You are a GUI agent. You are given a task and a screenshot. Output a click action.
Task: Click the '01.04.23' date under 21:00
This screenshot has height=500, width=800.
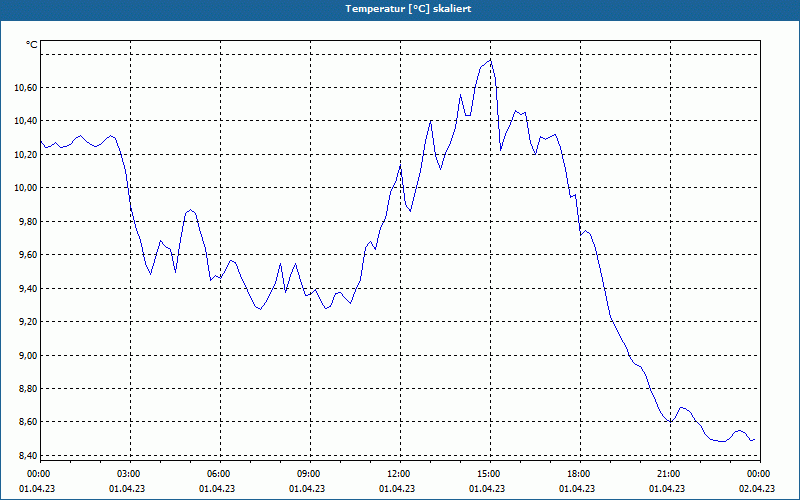point(667,489)
